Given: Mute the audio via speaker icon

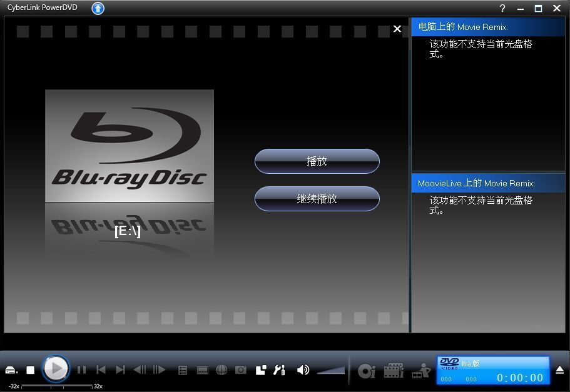Looking at the screenshot, I should click(303, 369).
